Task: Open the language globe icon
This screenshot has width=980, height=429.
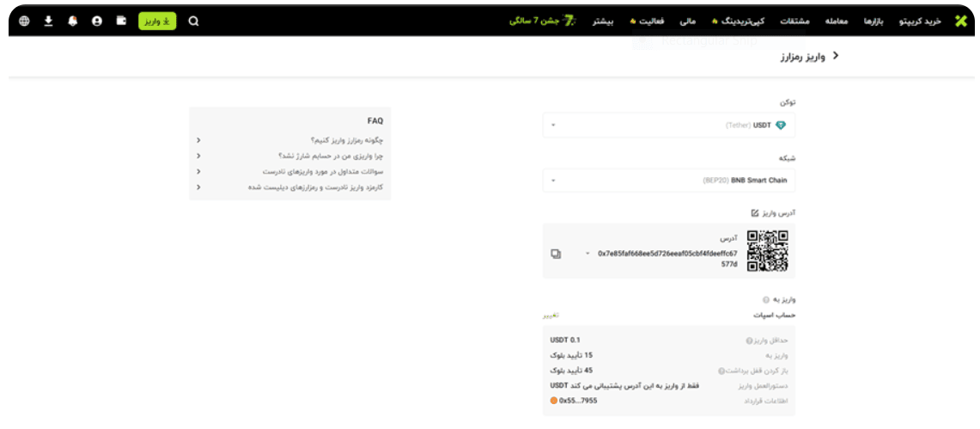Action: coord(24,21)
